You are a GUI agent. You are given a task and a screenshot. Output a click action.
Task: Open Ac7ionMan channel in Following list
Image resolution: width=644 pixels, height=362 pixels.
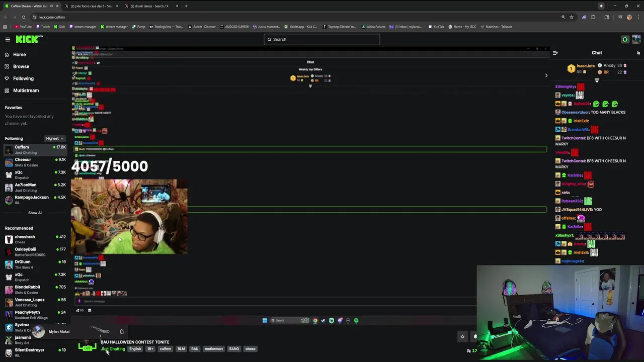pyautogui.click(x=35, y=187)
